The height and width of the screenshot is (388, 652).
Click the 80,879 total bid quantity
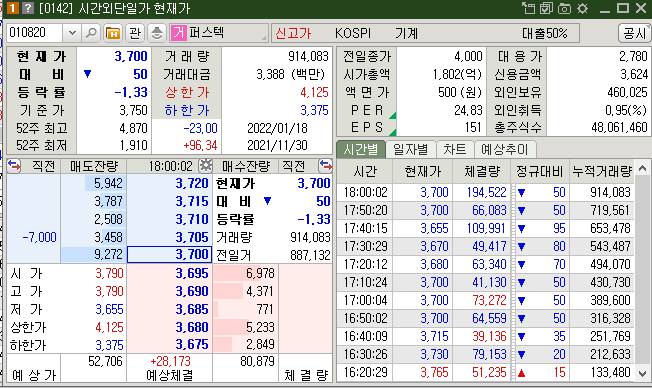pyautogui.click(x=257, y=361)
